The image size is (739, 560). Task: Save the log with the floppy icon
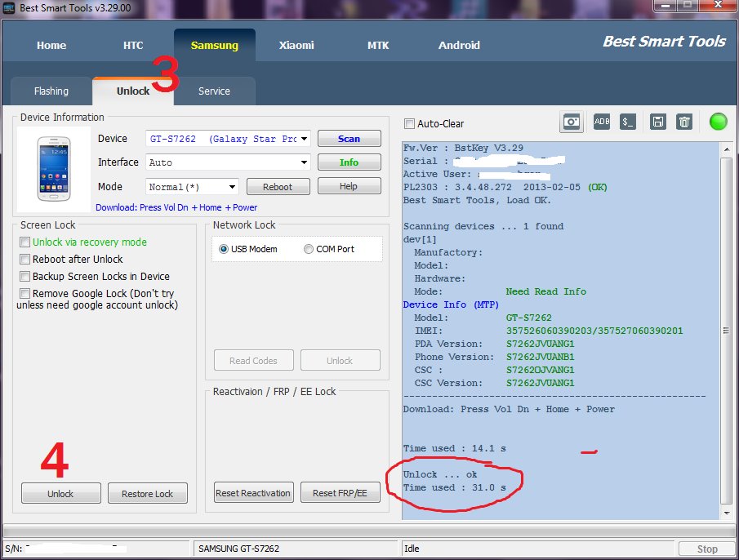[657, 122]
